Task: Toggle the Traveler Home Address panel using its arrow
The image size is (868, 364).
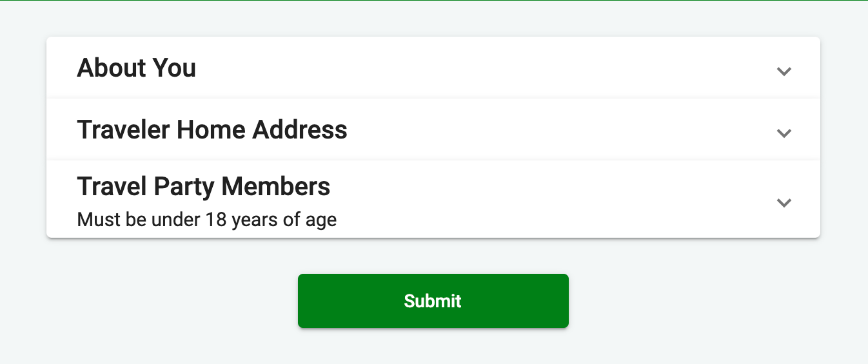Action: [x=784, y=133]
